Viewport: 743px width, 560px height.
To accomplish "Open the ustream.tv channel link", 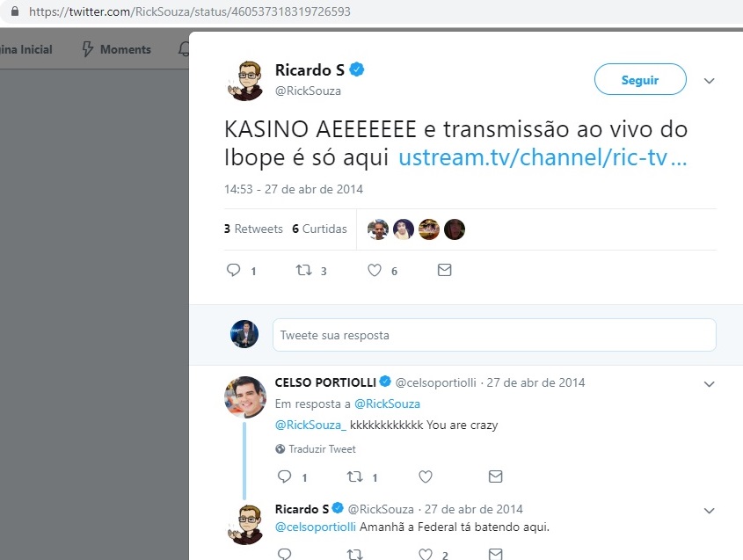I will [543, 156].
